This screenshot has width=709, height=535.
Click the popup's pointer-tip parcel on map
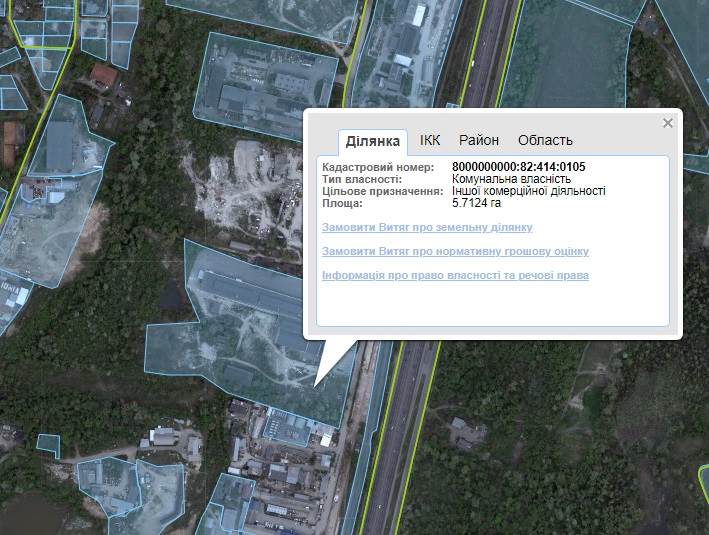coord(312,387)
